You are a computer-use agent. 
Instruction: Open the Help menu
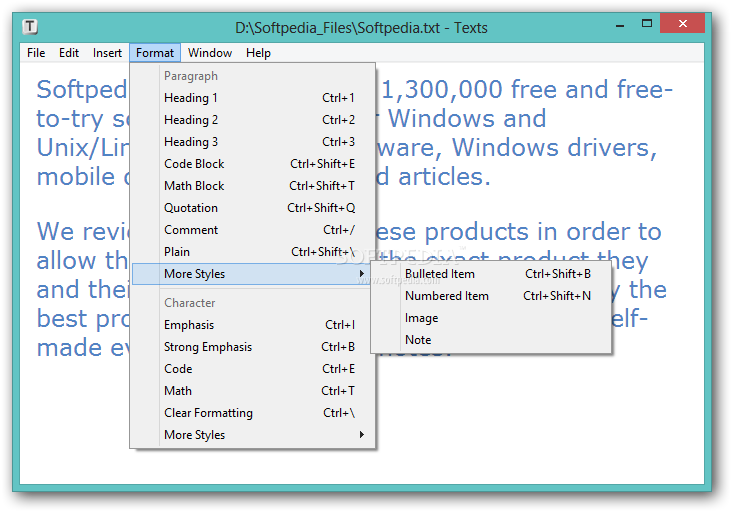tap(258, 53)
